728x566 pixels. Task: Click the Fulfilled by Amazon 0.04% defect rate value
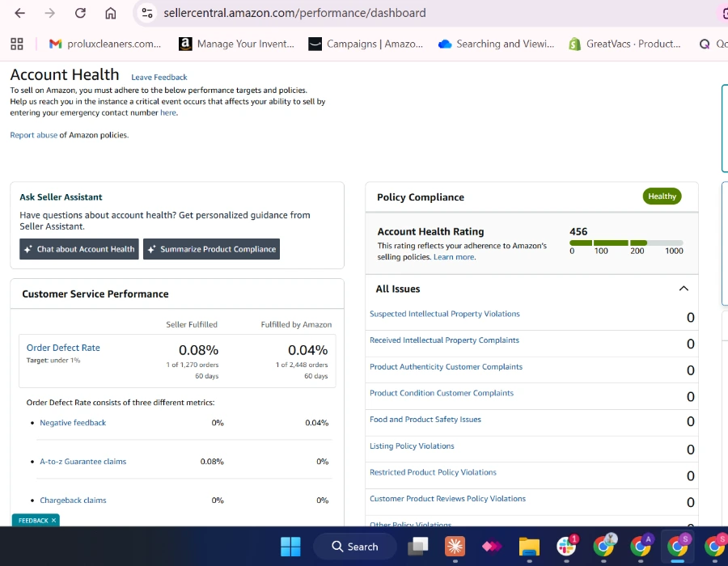(x=308, y=350)
